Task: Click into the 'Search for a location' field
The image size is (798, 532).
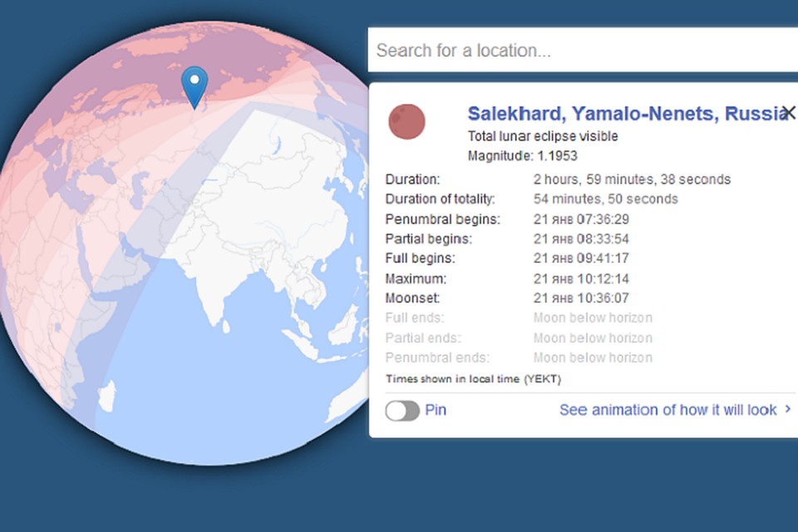Action: click(582, 51)
